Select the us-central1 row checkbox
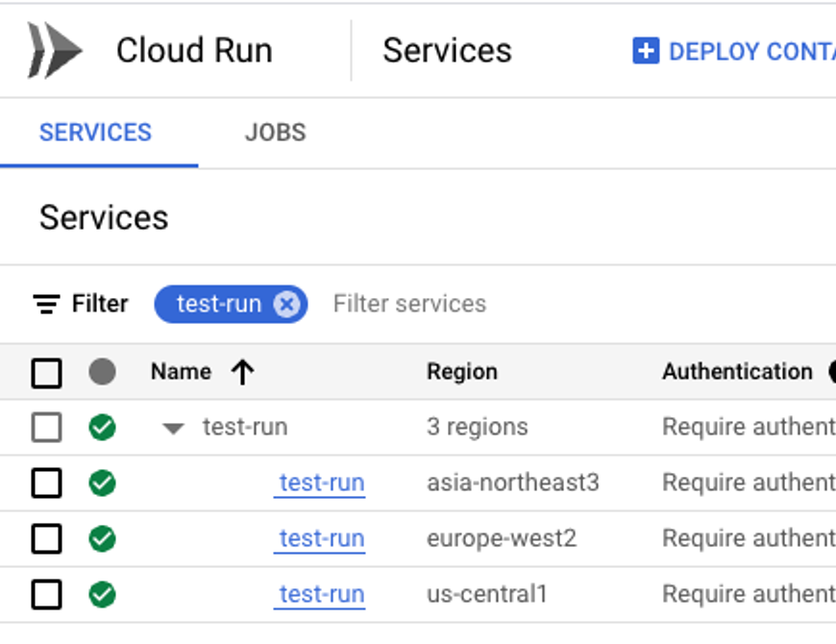The height and width of the screenshot is (644, 836). click(x=46, y=594)
